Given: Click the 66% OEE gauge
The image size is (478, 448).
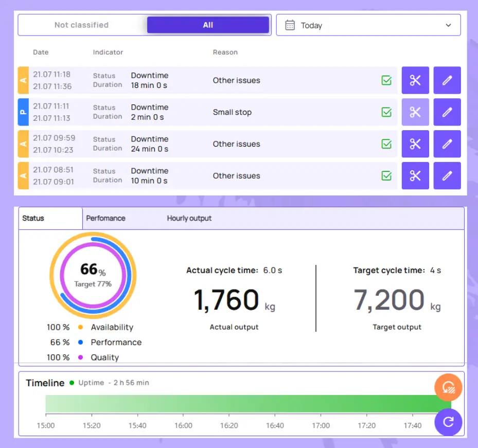Looking at the screenshot, I should (93, 275).
